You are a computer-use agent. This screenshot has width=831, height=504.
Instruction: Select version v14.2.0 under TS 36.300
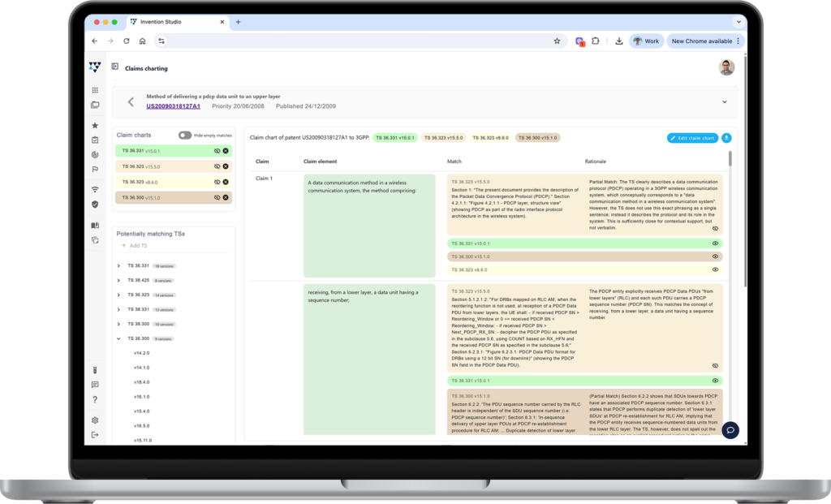click(x=141, y=353)
